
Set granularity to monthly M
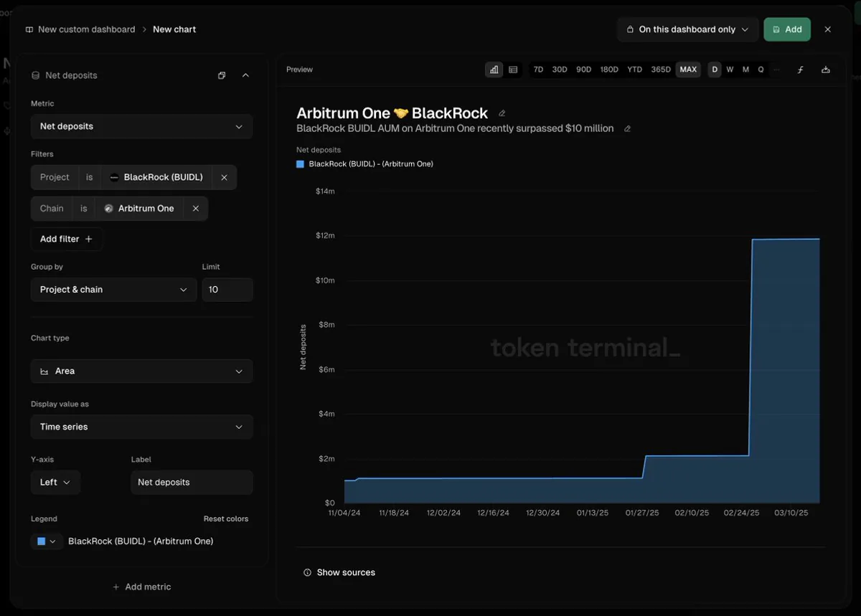pos(745,70)
